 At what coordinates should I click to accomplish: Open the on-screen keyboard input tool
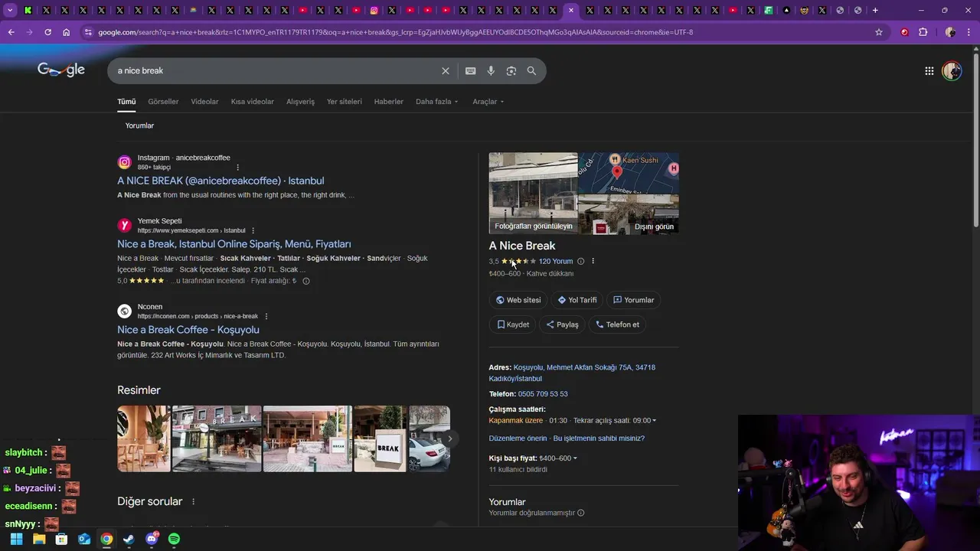tap(470, 70)
